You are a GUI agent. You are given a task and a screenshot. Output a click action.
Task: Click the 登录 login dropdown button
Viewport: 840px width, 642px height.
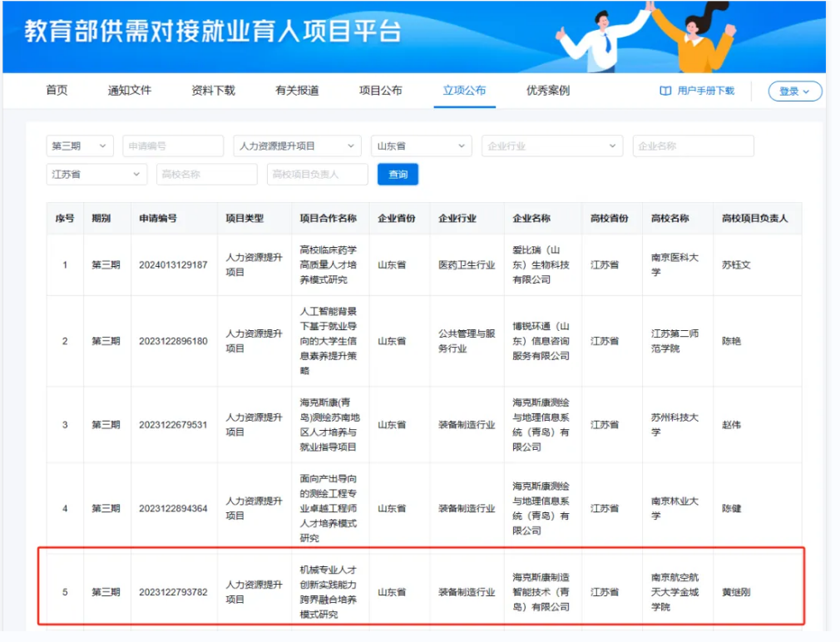794,91
